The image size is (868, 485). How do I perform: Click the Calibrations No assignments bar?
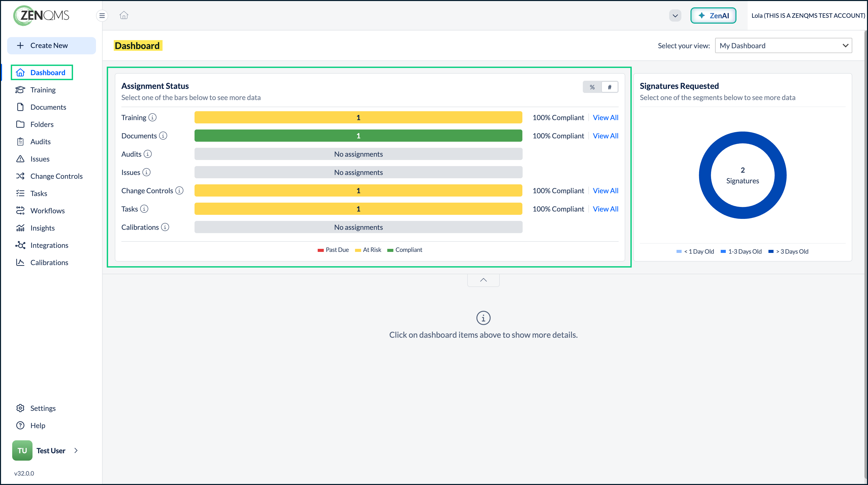358,227
